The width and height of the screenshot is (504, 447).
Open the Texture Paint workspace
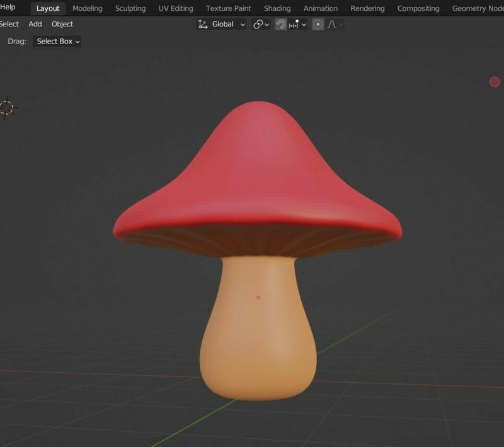click(x=228, y=8)
